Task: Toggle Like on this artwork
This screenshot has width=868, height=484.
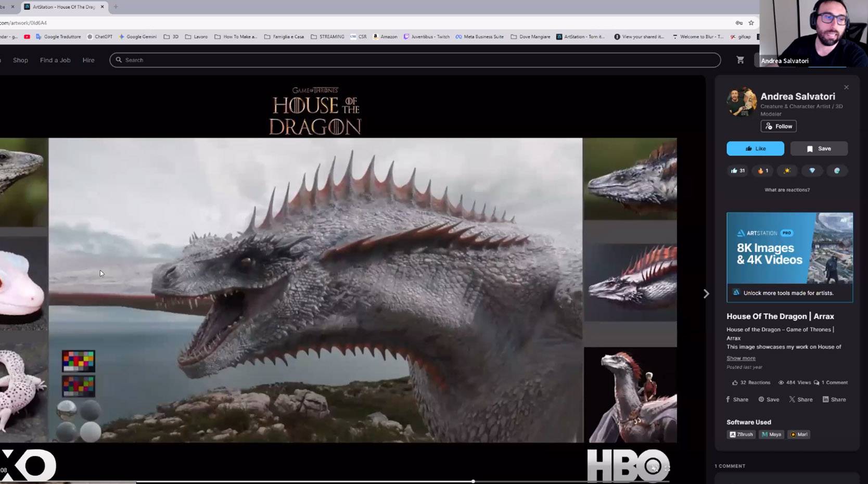Action: (755, 149)
